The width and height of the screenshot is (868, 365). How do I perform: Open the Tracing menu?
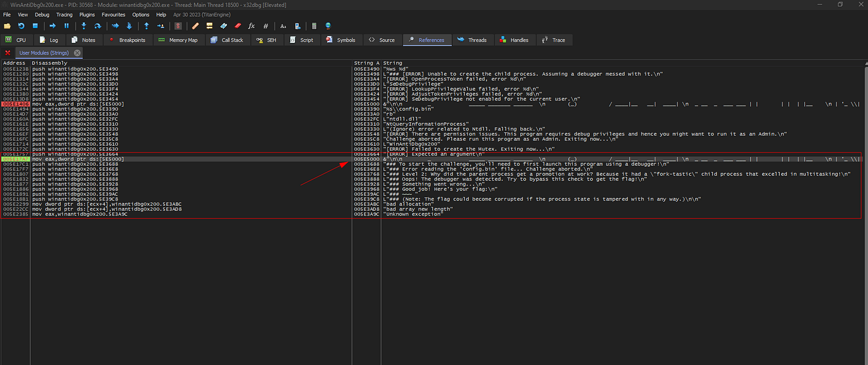[64, 14]
